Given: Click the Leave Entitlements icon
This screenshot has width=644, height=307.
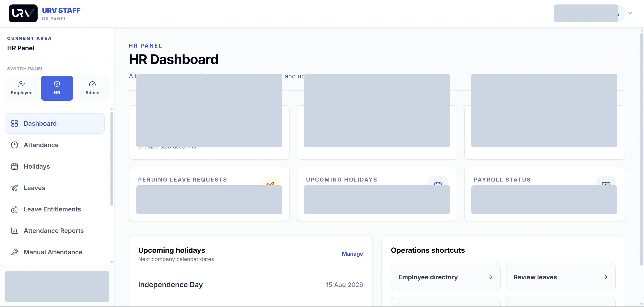Looking at the screenshot, I should click(15, 209).
